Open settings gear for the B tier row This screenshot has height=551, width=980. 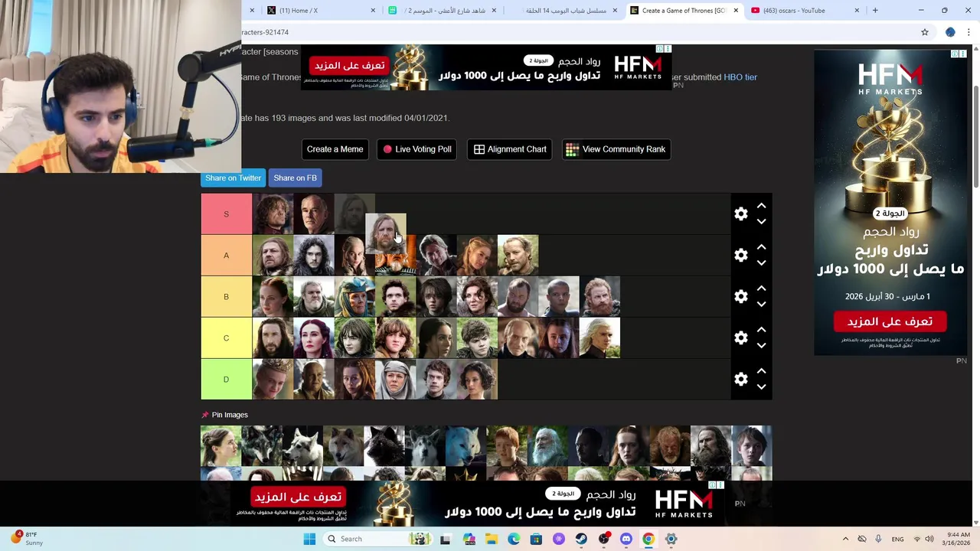[x=740, y=297]
